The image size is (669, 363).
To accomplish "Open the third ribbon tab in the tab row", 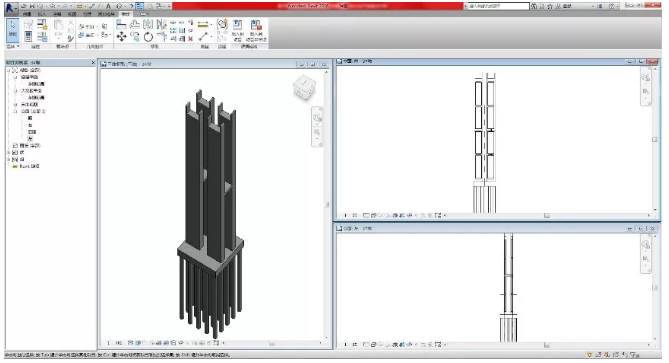I will pos(57,14).
